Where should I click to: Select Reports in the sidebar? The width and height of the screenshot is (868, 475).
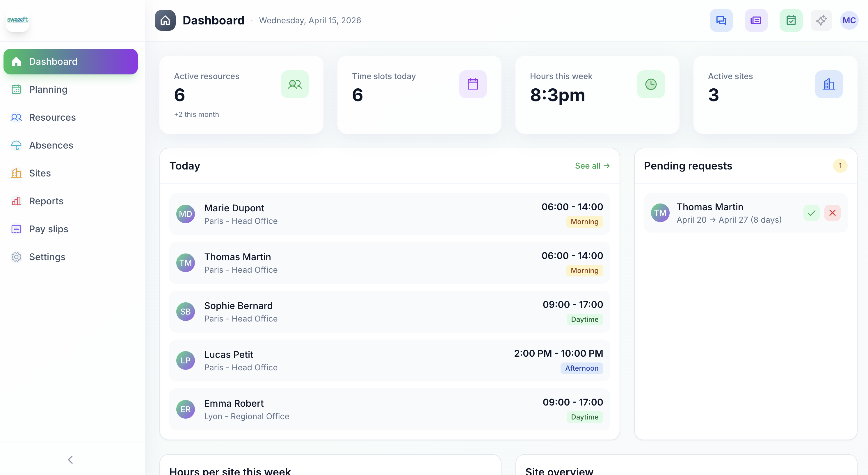click(x=46, y=201)
